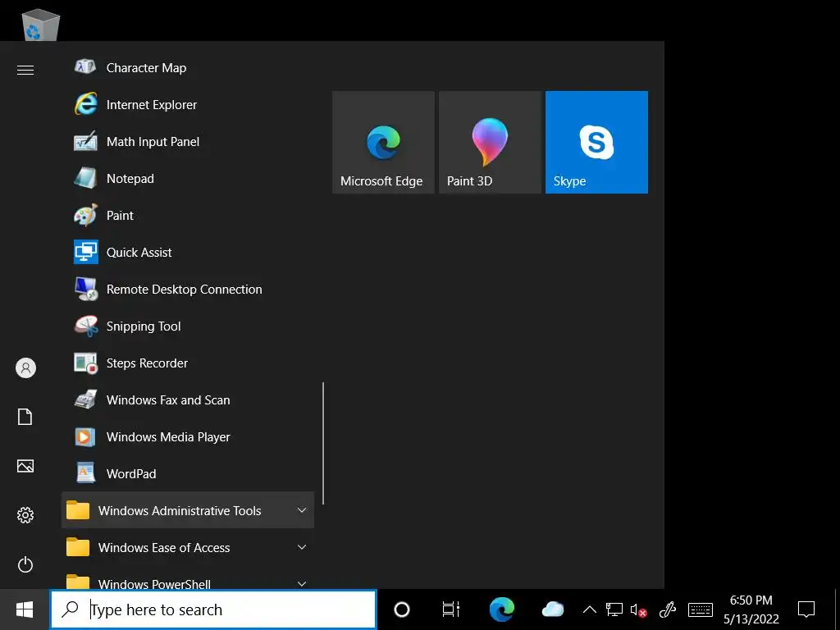
Task: Open Windows Fax and Scan icon
Action: 85,400
